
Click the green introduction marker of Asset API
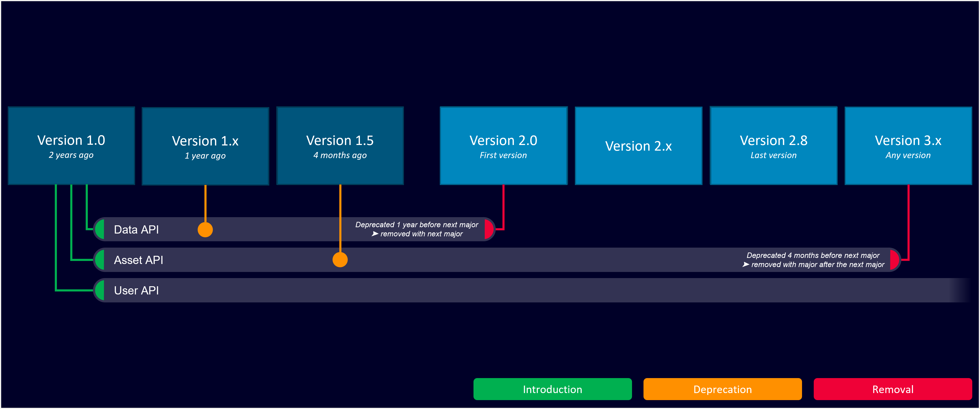(x=100, y=260)
